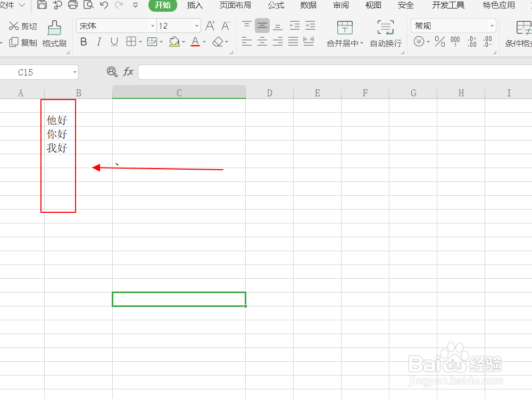Open the currency symbol dropdown arrow
The image size is (532, 399).
(428, 42)
